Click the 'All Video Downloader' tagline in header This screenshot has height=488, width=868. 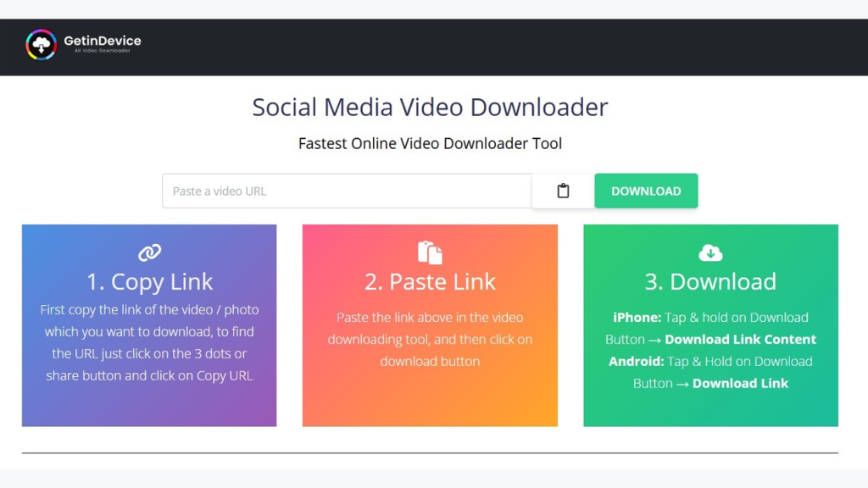[102, 51]
